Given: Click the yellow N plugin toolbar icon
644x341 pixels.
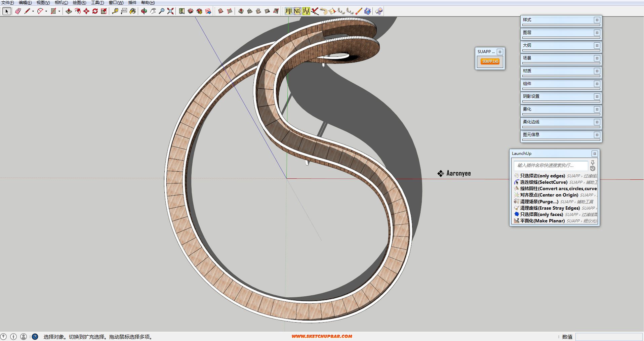Looking at the screenshot, I should pyautogui.click(x=297, y=11).
